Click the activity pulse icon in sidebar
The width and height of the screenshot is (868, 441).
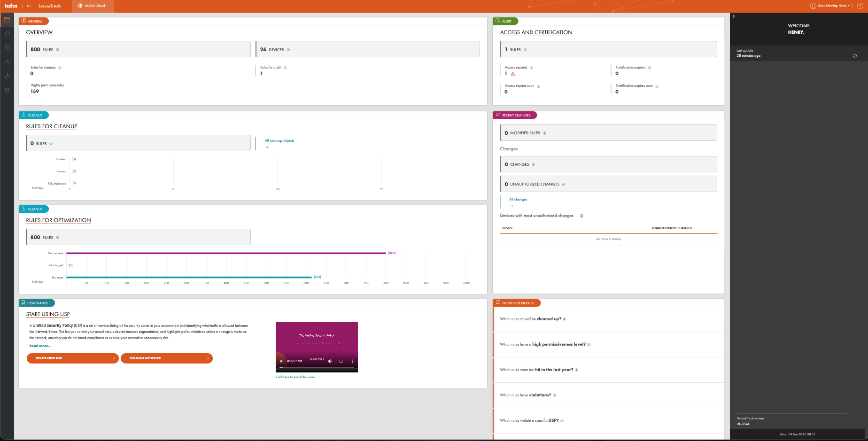(7, 76)
